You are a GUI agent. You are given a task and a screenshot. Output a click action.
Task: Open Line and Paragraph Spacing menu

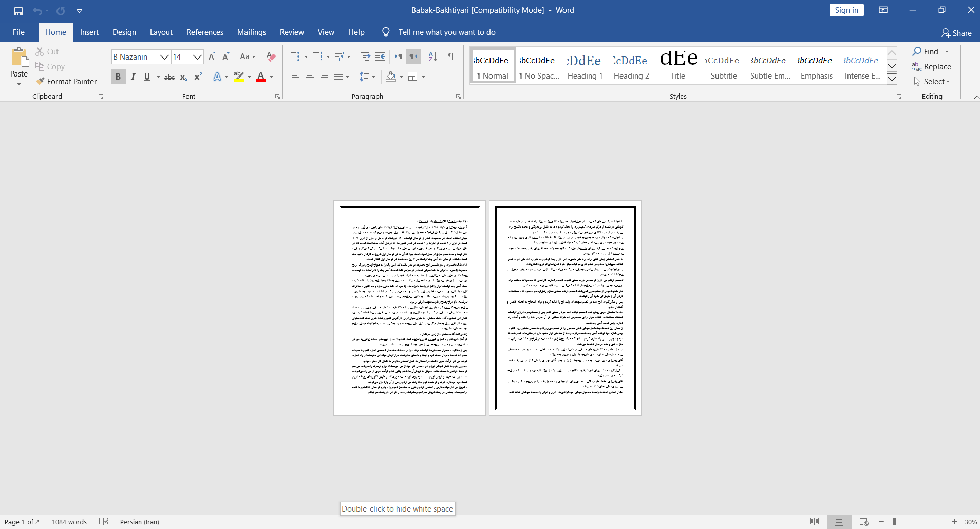(x=367, y=77)
